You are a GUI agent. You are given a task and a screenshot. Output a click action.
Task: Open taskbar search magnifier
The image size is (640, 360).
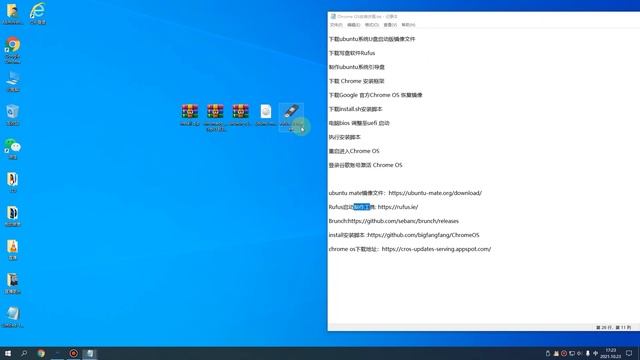tap(24, 353)
